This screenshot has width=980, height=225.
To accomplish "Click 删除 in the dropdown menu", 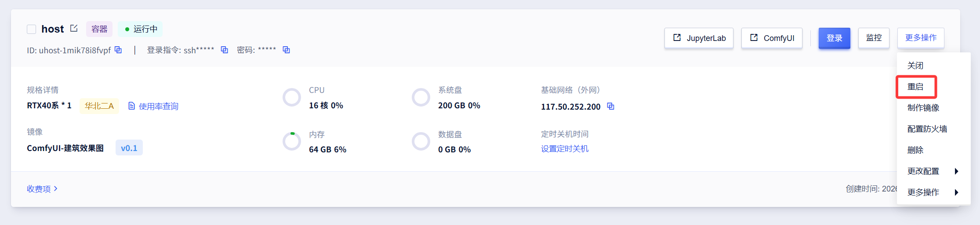I will coord(915,150).
